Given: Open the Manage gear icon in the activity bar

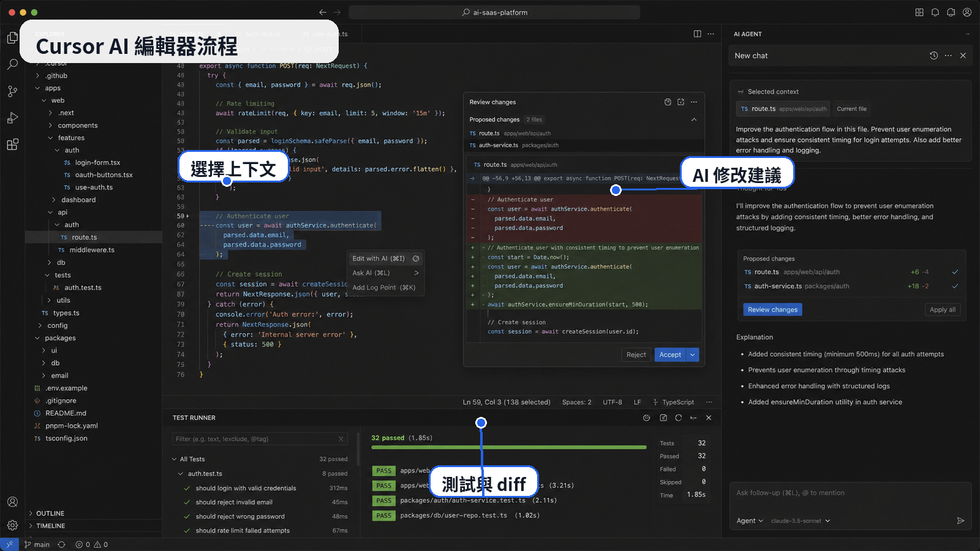Looking at the screenshot, I should click(x=12, y=525).
